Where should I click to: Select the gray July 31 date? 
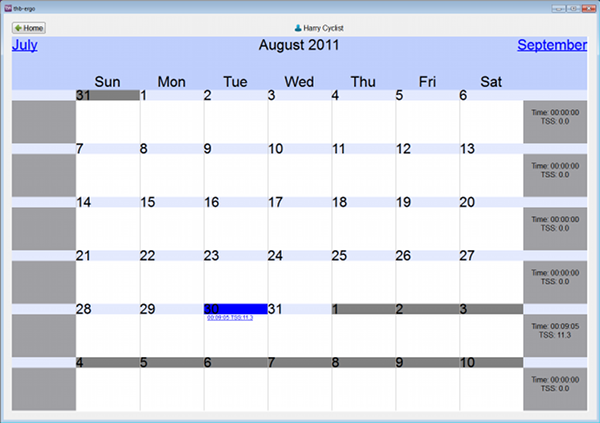click(108, 95)
